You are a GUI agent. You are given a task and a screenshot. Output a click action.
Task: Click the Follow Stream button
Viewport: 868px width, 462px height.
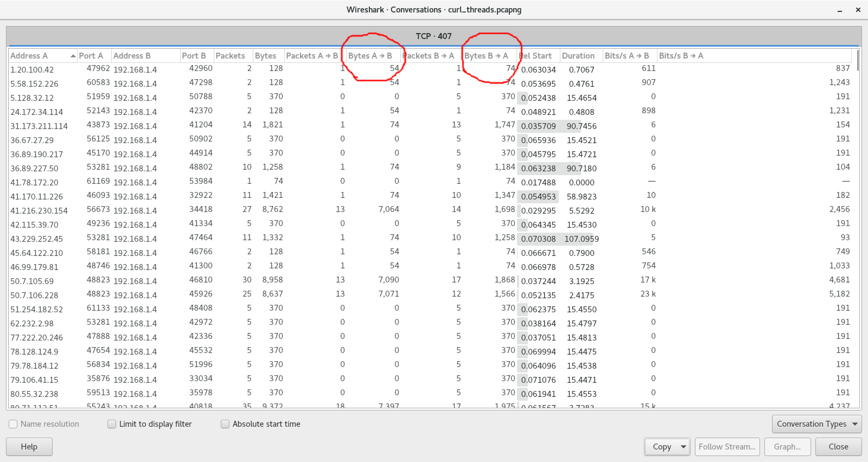727,447
